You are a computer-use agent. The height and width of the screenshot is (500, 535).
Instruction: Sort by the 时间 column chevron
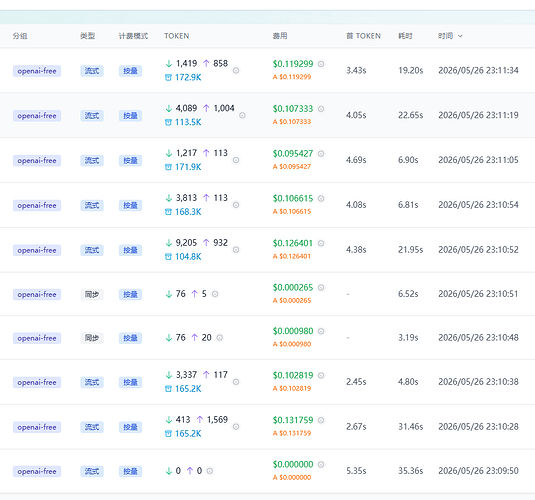click(460, 36)
